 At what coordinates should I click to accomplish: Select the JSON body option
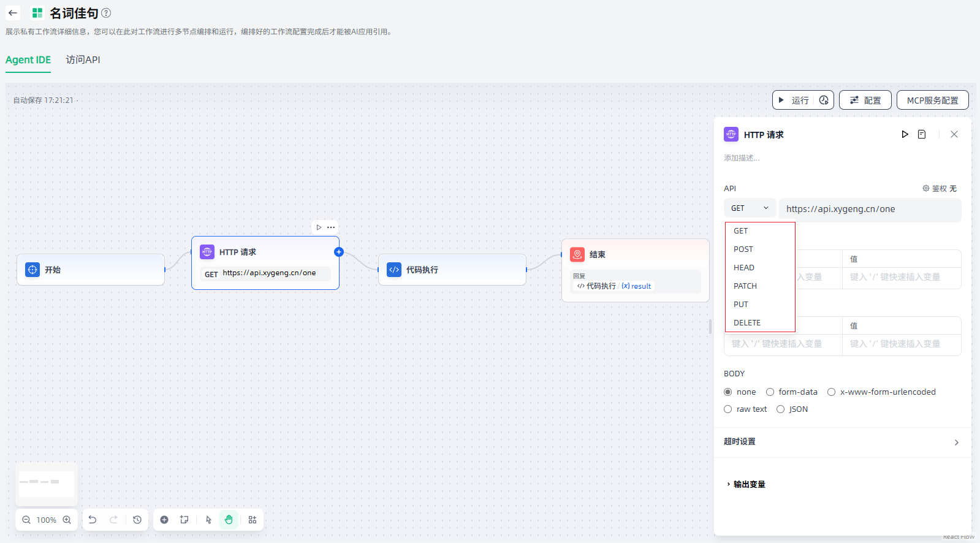781,409
